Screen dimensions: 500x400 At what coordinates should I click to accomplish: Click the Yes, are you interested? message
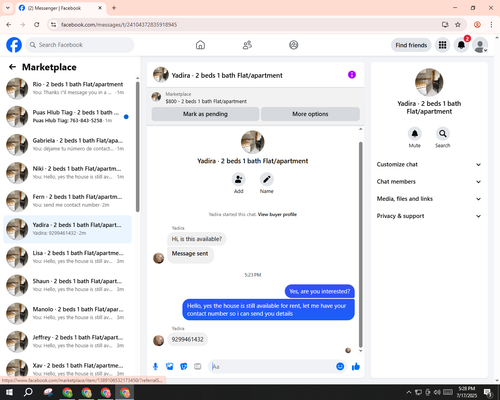point(320,291)
